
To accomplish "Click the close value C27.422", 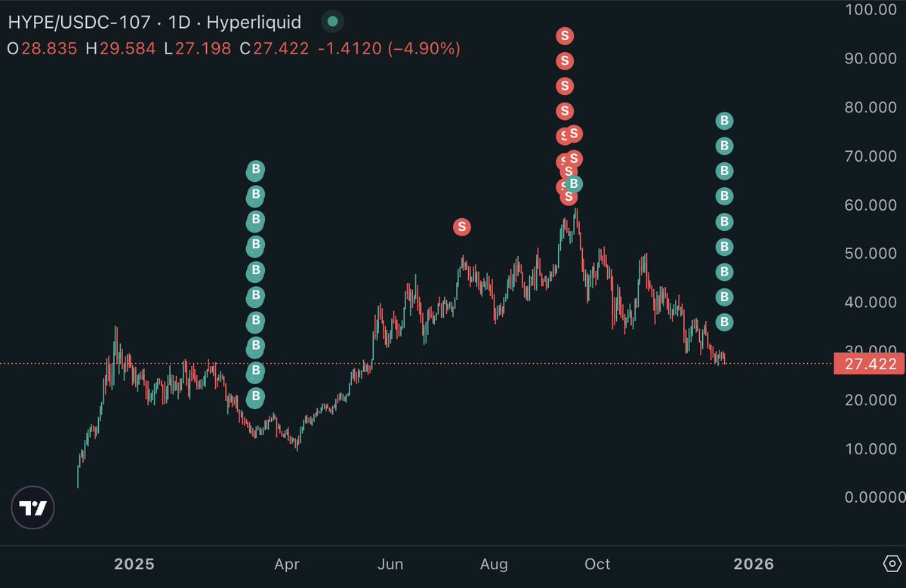I will 274,49.
